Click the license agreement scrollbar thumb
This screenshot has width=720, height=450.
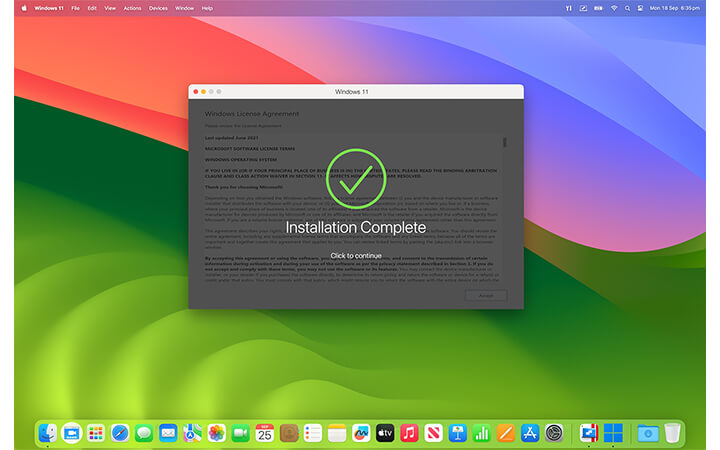coord(505,142)
